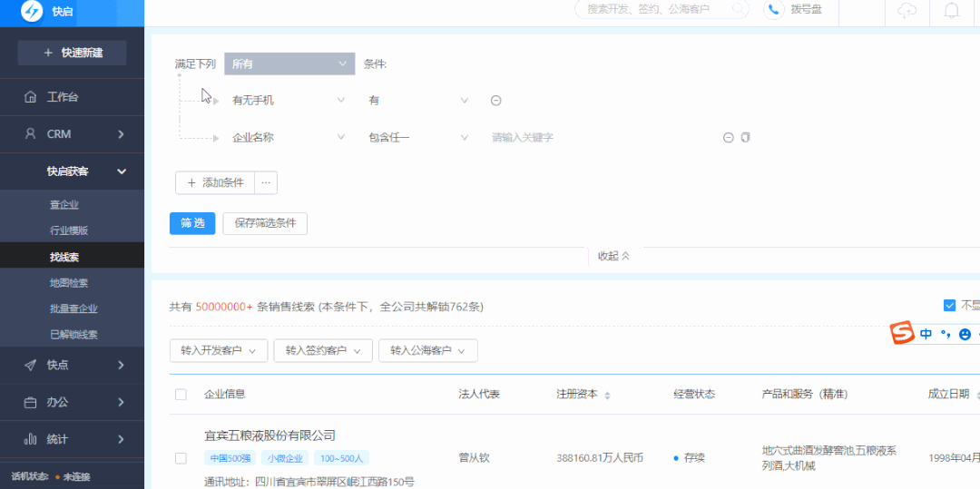The width and height of the screenshot is (980, 489).
Task: Open the 工作台 home icon
Action: point(30,97)
